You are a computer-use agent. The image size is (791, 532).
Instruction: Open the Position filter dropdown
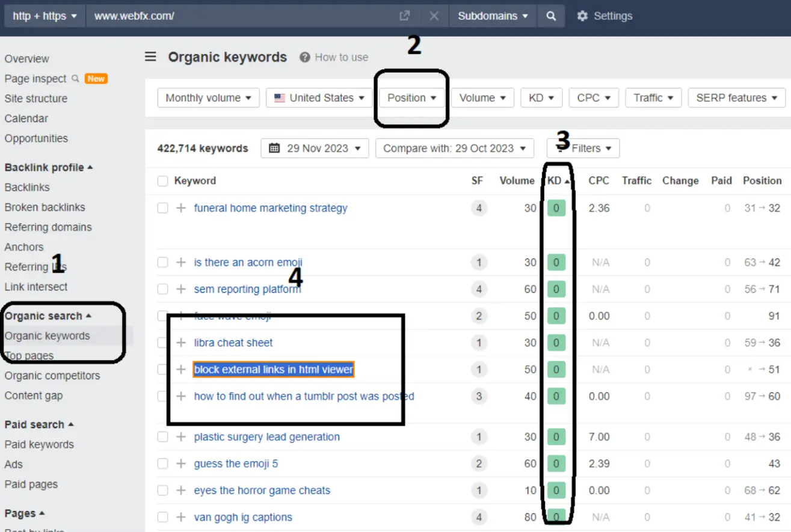(x=411, y=97)
